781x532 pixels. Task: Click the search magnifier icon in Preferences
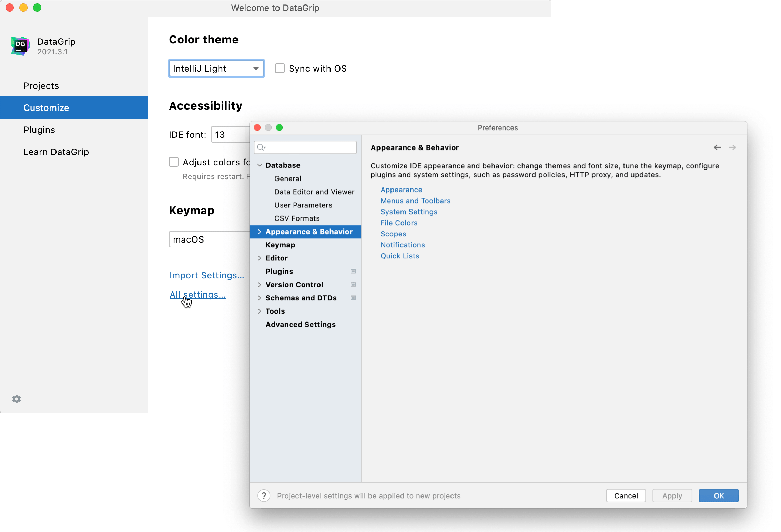point(262,147)
